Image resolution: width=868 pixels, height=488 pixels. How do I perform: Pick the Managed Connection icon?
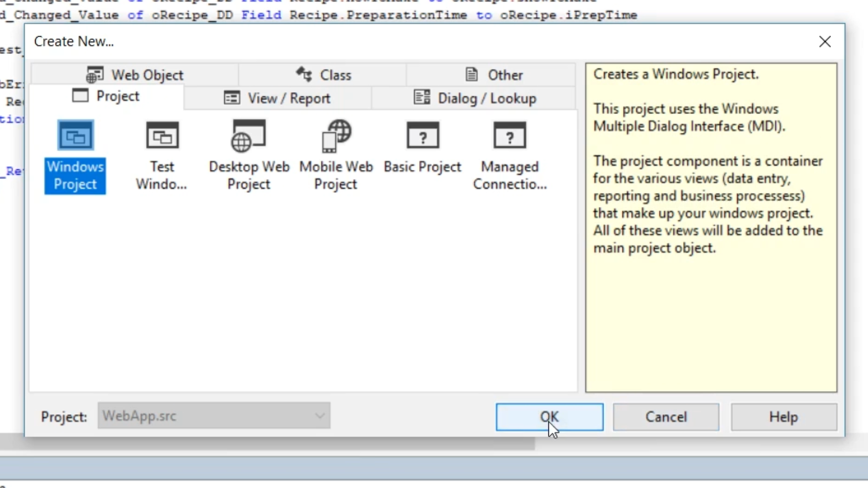(509, 136)
